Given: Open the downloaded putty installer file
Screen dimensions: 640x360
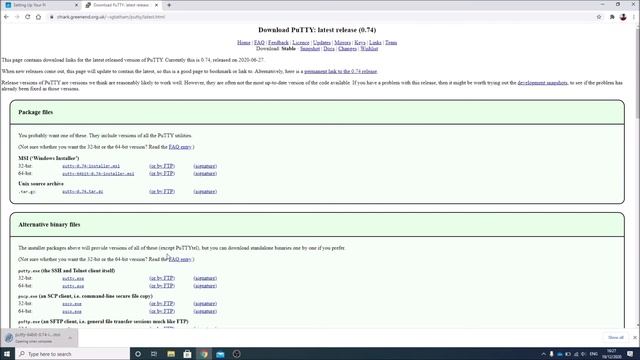Looking at the screenshot, I should pyautogui.click(x=33, y=338).
